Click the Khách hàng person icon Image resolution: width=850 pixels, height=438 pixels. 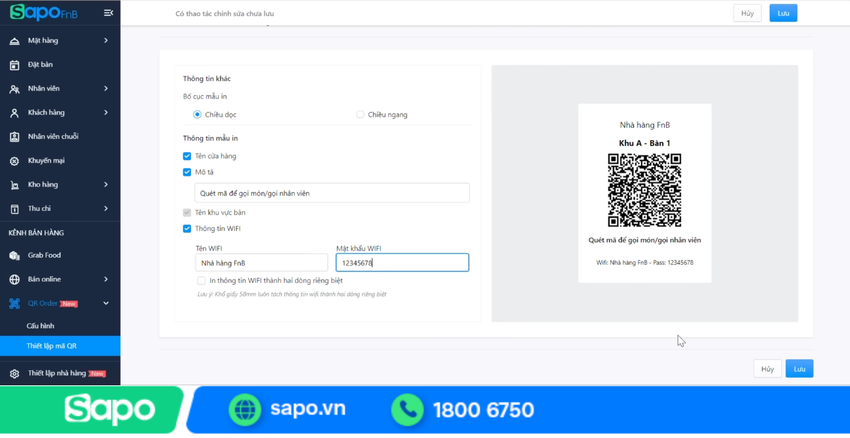[15, 113]
